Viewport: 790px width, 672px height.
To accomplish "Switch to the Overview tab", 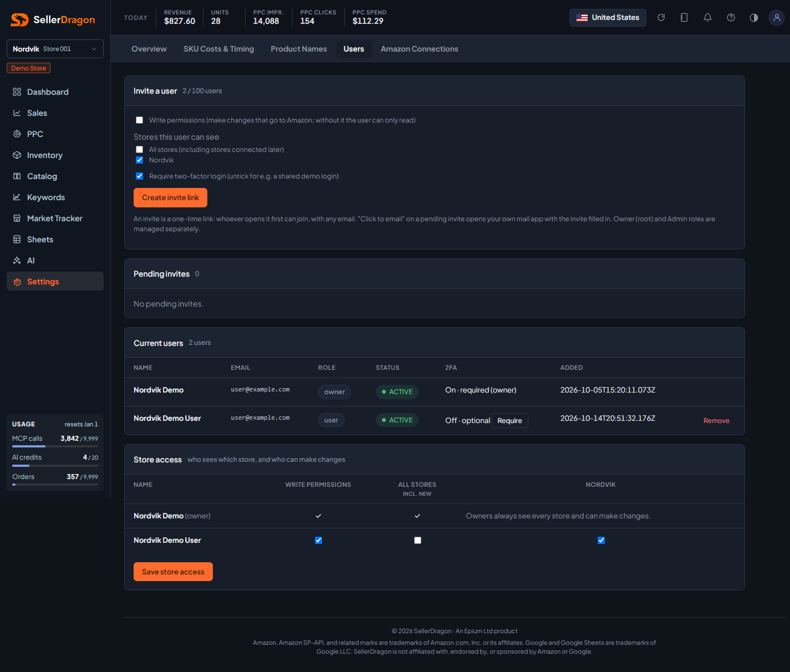I will (149, 49).
